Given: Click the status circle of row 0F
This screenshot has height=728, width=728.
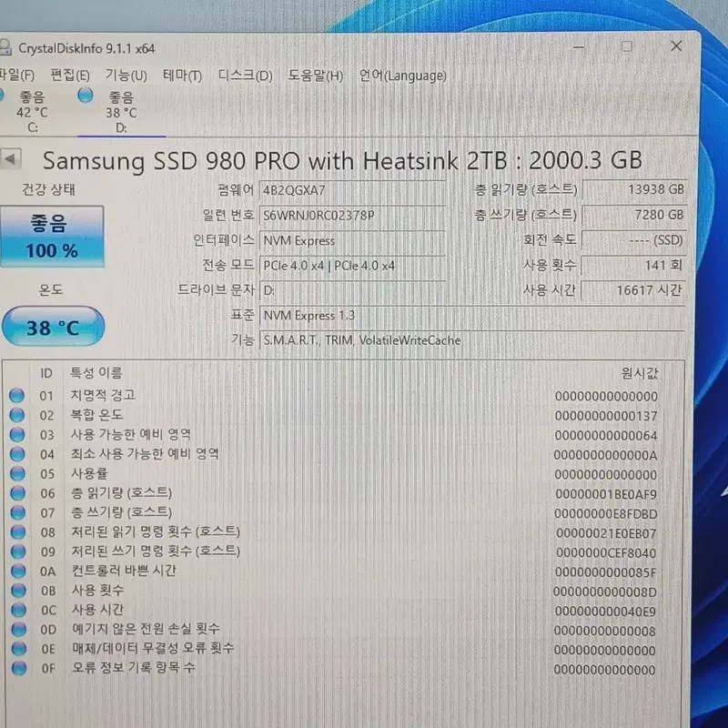Looking at the screenshot, I should click(19, 668).
